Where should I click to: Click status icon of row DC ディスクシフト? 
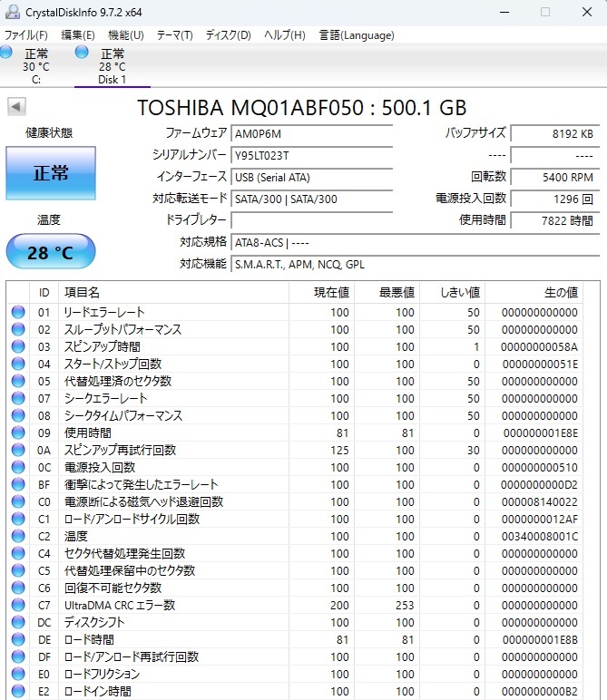18,622
